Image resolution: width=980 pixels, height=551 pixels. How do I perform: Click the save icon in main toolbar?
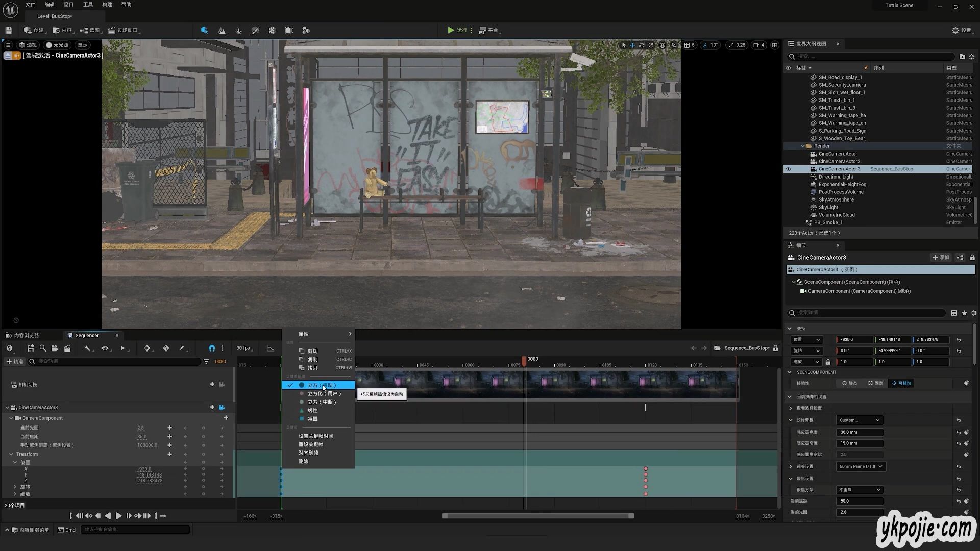[x=9, y=30]
